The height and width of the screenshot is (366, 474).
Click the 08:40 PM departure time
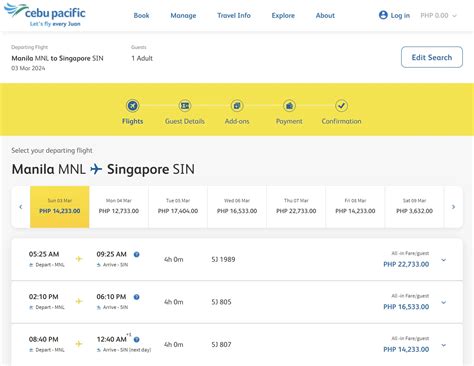43,339
